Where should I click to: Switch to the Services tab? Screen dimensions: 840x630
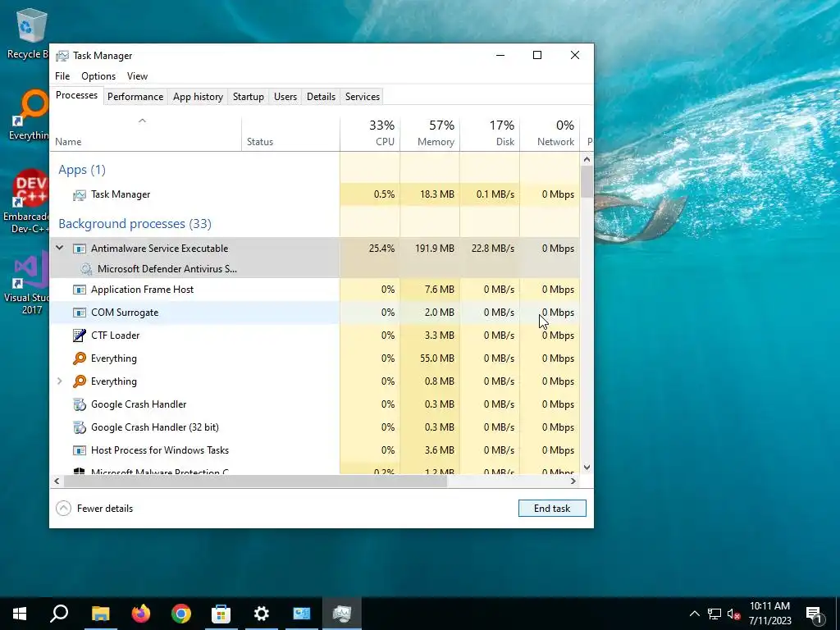click(x=362, y=97)
